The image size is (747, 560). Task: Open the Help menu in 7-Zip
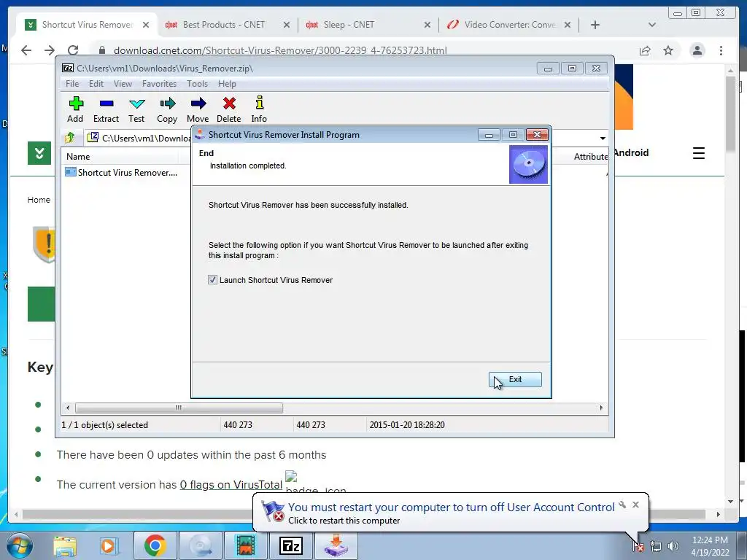coord(228,84)
